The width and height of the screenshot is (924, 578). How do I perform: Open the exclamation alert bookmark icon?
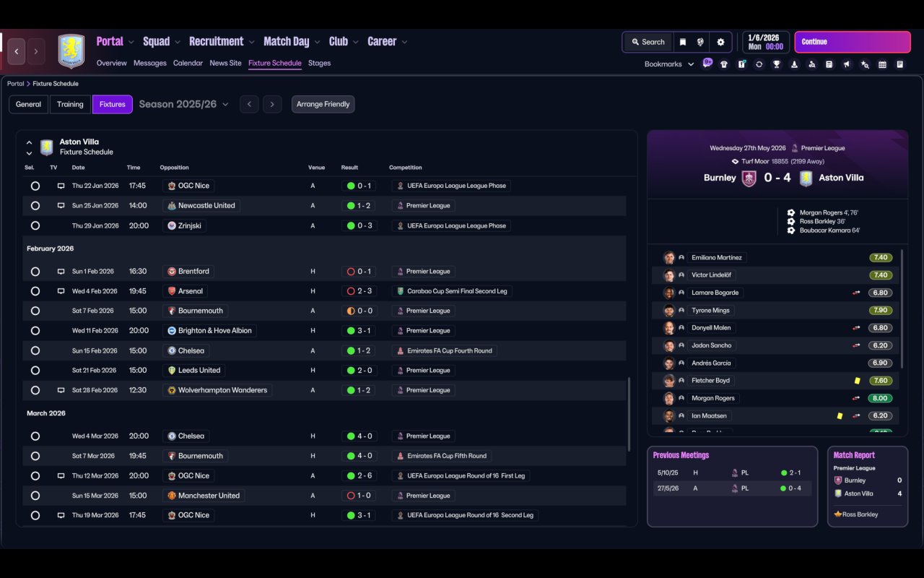click(x=741, y=64)
